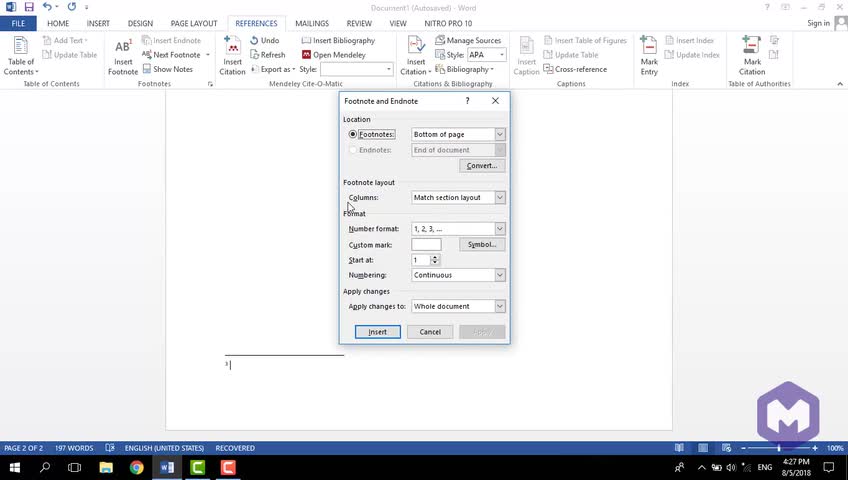Click the Symbol... button
The height and width of the screenshot is (480, 848).
click(x=482, y=245)
